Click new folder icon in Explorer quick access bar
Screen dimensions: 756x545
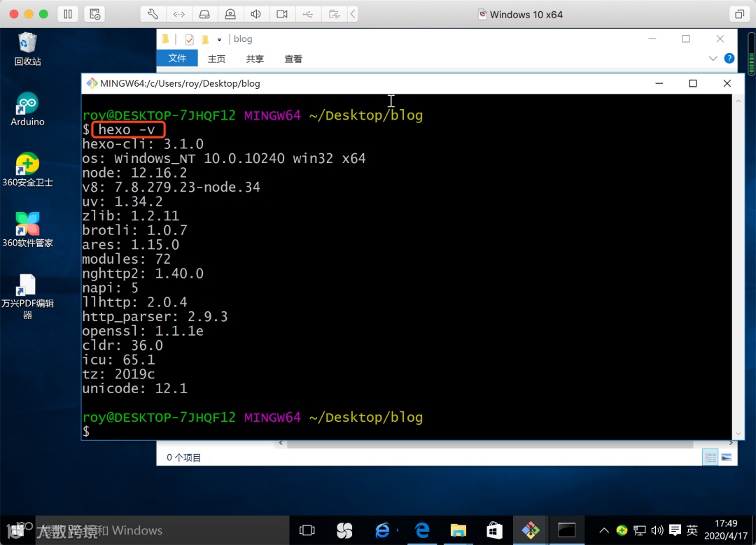(x=205, y=39)
